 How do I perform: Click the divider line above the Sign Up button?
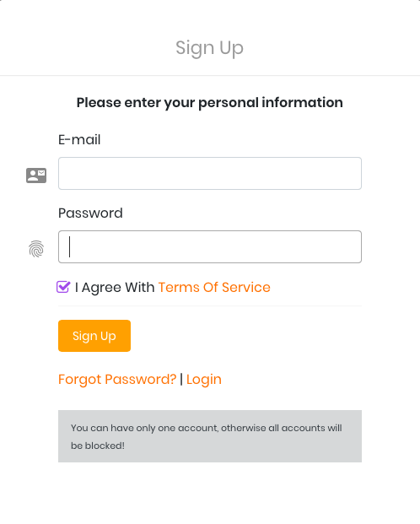[x=210, y=305]
